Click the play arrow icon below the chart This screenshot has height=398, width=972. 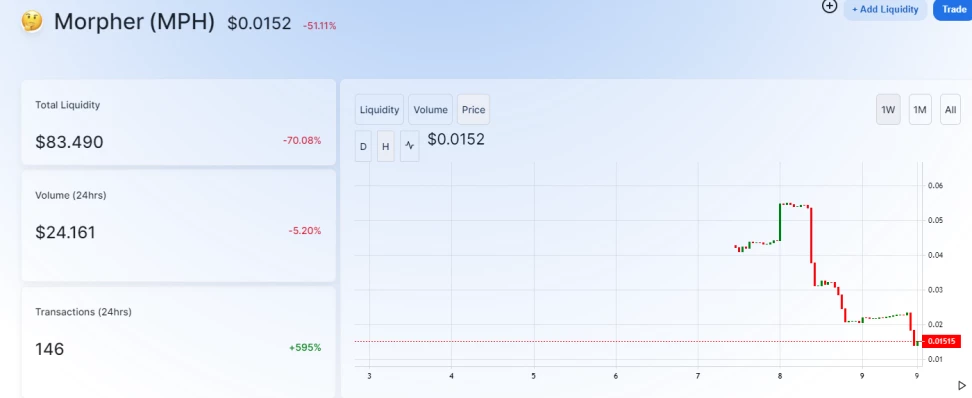[961, 386]
